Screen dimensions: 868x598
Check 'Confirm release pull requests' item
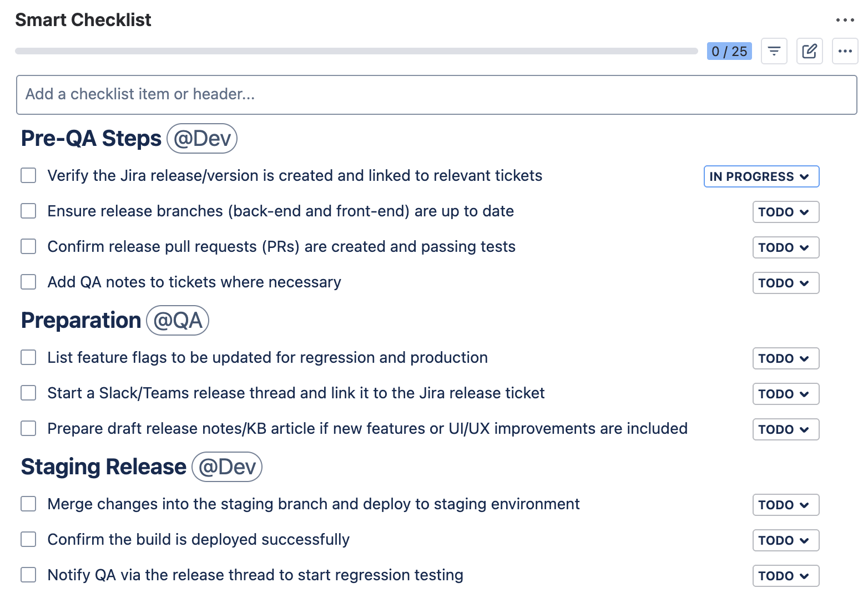tap(28, 246)
